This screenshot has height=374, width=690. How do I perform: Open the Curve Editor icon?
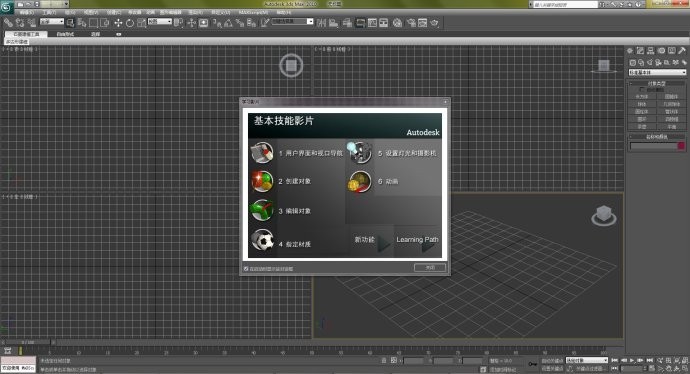[x=372, y=23]
